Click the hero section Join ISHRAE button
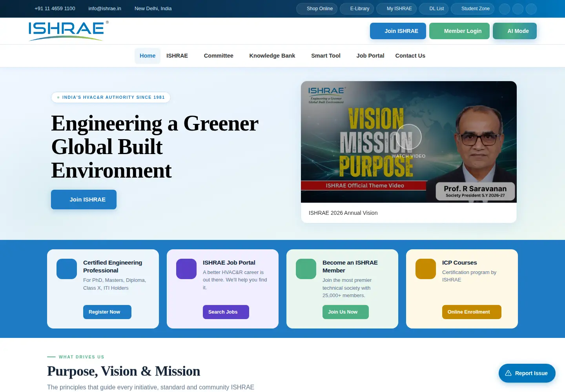This screenshot has width=565, height=392. (84, 200)
